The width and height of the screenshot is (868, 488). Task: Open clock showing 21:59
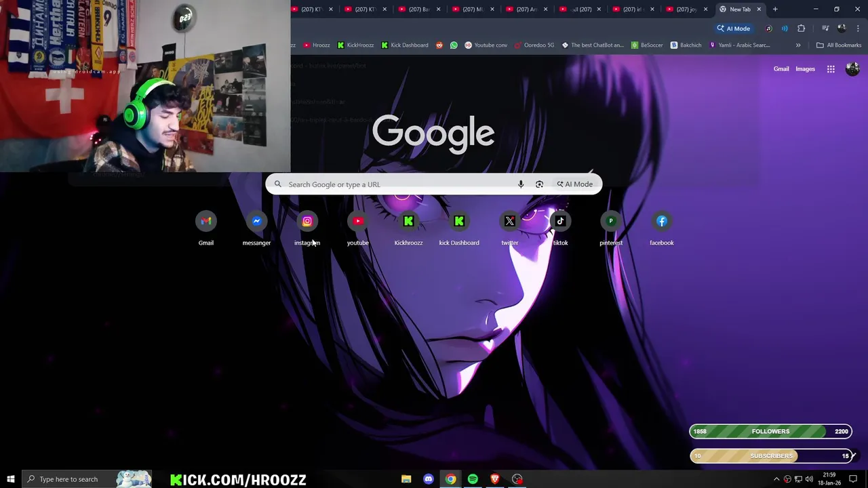(x=829, y=479)
